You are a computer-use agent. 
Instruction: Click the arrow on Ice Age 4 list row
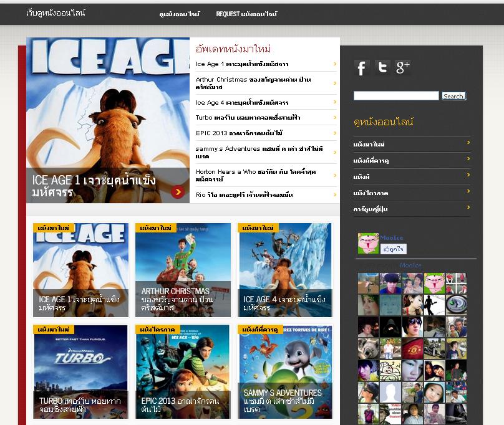pyautogui.click(x=335, y=102)
